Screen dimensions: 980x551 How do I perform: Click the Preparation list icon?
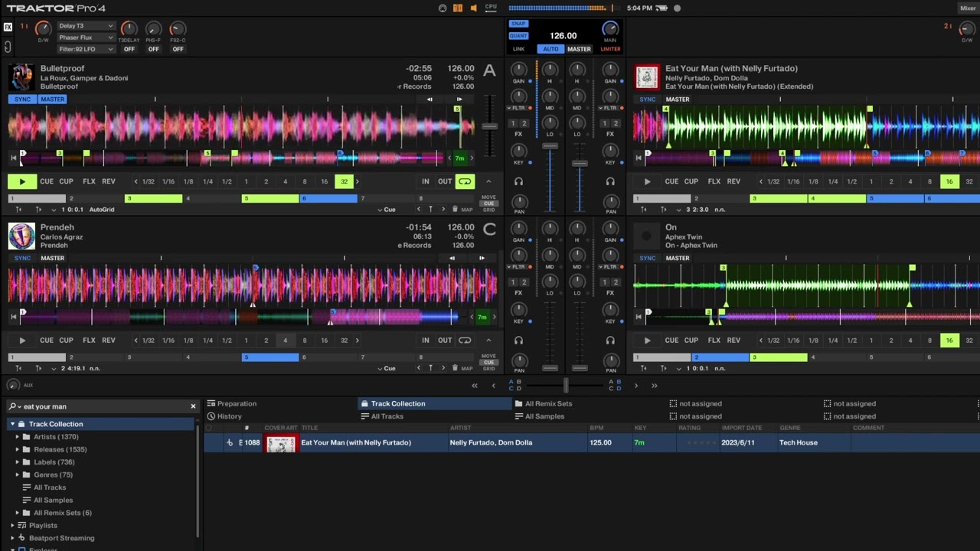211,403
